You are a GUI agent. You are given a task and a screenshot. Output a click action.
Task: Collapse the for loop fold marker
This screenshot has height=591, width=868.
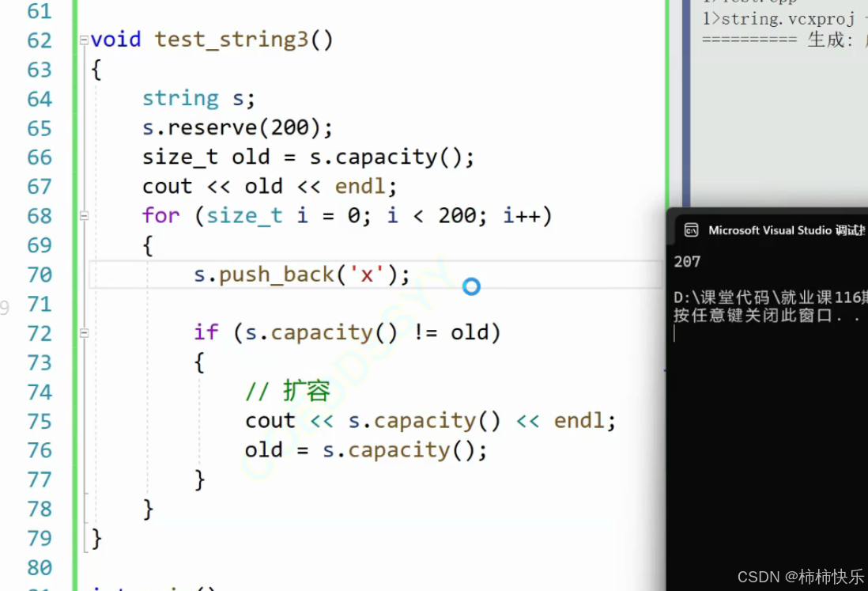[84, 215]
